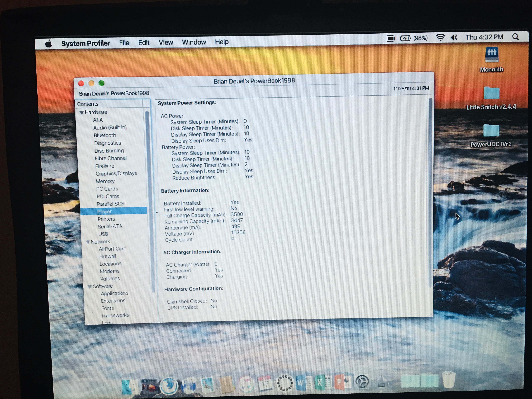Select USB in the sidebar

103,234
